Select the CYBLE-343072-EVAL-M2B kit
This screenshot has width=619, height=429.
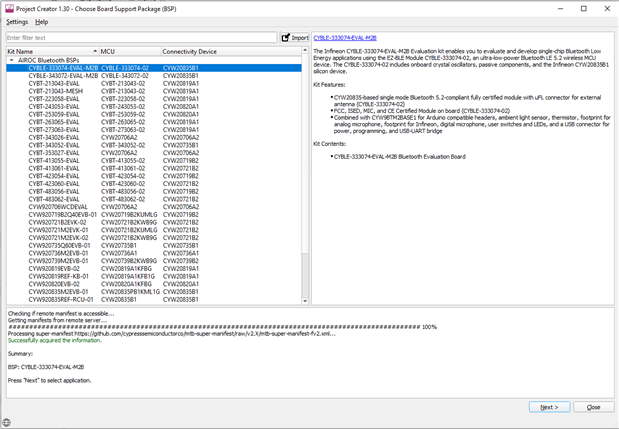point(63,76)
